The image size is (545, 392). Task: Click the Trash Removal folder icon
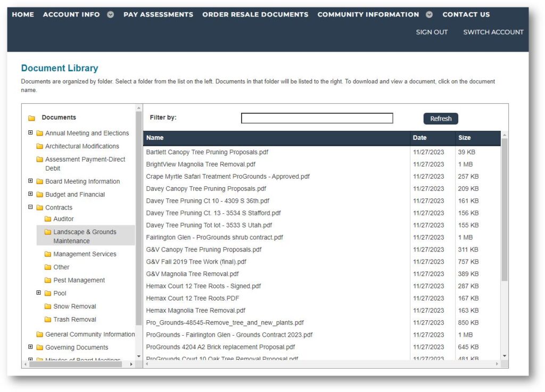click(48, 320)
